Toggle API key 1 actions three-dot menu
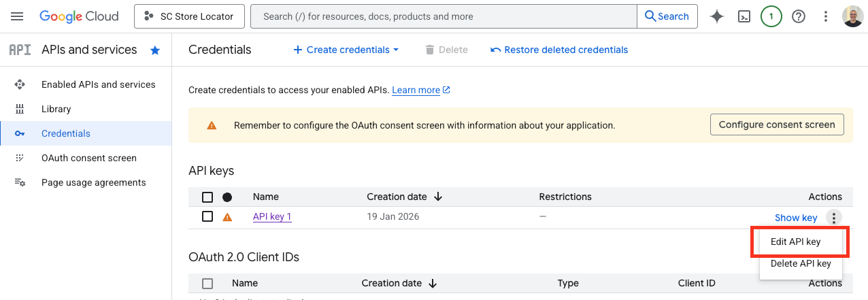This screenshot has width=868, height=300. (833, 218)
